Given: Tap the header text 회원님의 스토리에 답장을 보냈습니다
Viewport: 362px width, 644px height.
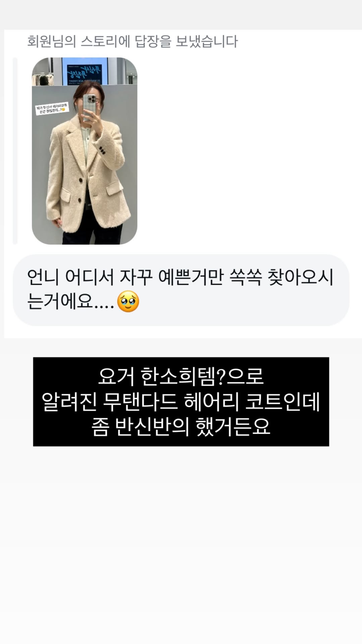Looking at the screenshot, I should click(132, 42).
